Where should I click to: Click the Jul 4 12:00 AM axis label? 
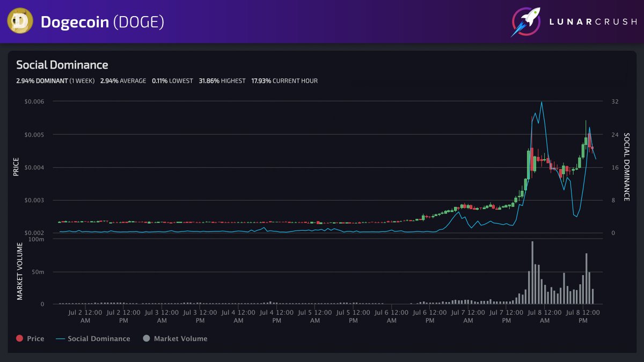[238, 316]
